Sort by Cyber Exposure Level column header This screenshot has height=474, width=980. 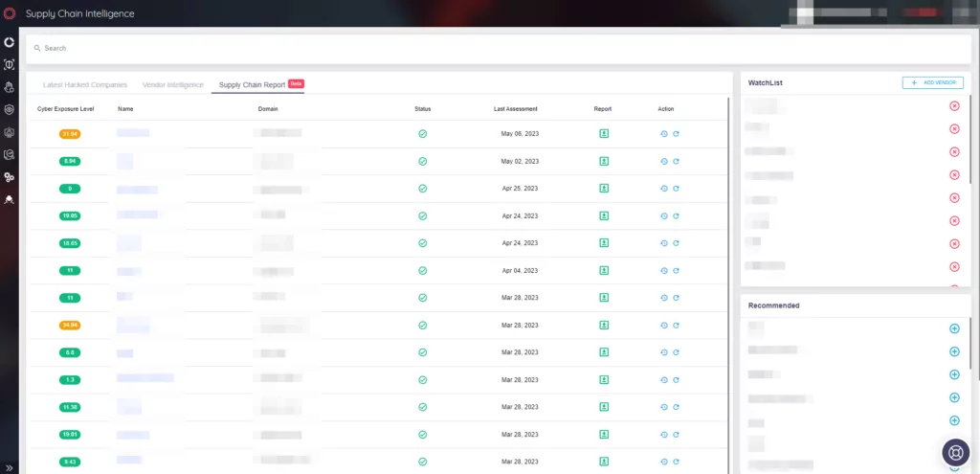tap(66, 109)
